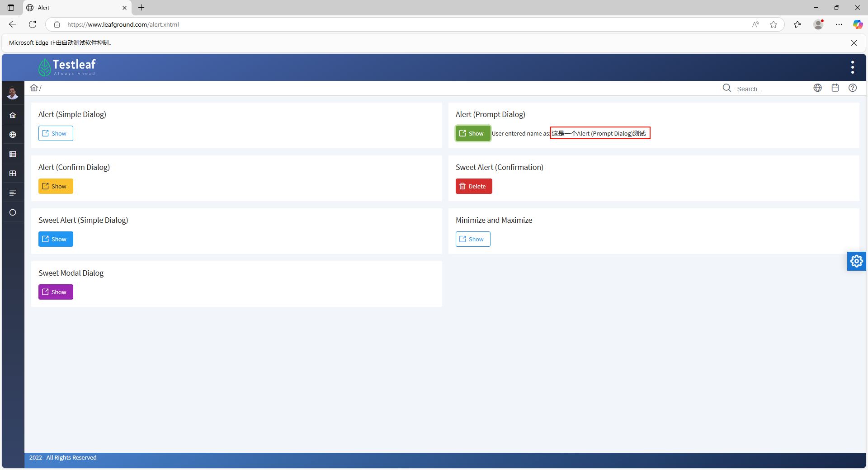View site information lock icon

coord(57,24)
